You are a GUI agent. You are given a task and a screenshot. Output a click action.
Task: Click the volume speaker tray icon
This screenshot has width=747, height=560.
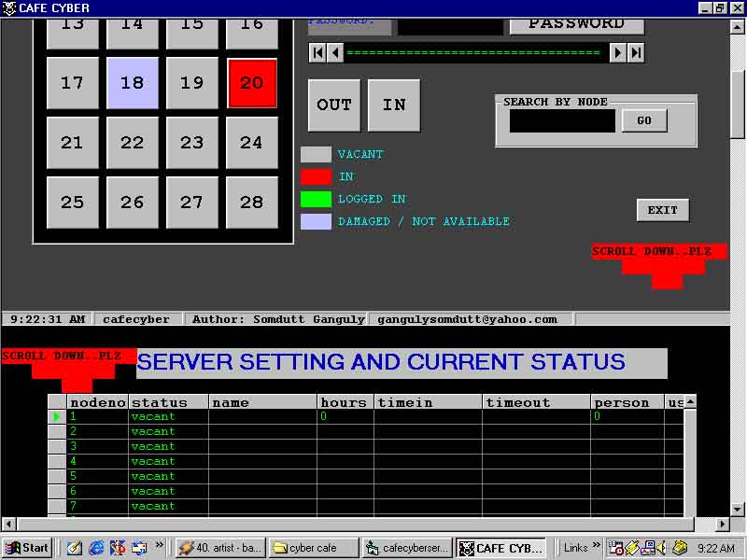[x=661, y=548]
